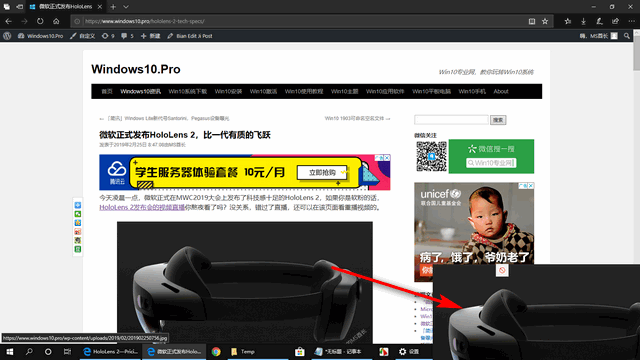640x360 pixels.
Task: Open the tabs set aside icon
Action: pyautogui.click(x=7, y=7)
